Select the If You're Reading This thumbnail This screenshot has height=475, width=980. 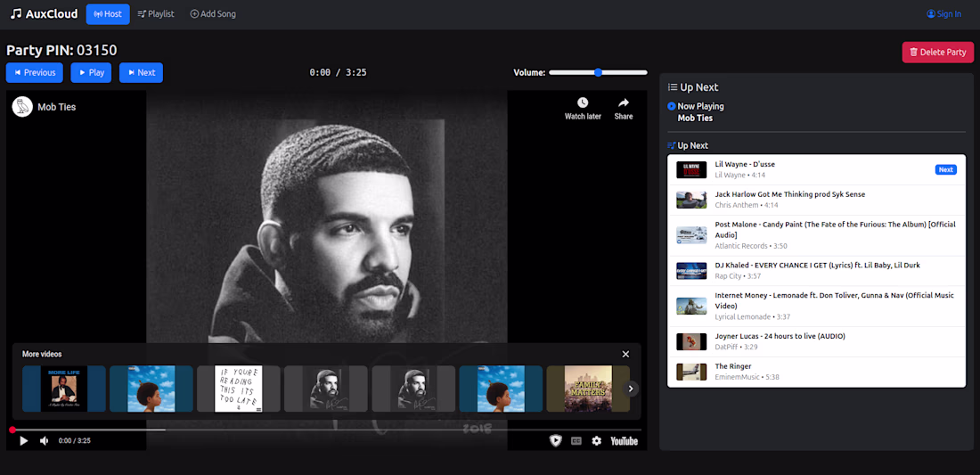point(238,389)
